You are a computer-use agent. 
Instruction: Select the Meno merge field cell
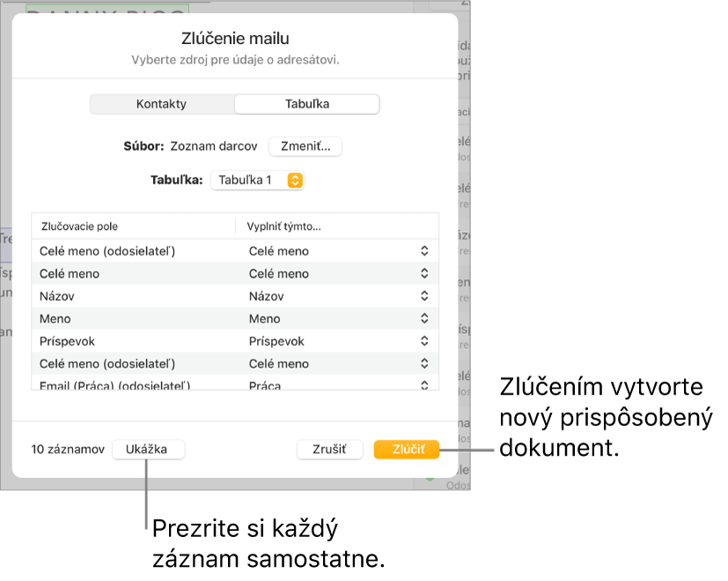pos(55,319)
